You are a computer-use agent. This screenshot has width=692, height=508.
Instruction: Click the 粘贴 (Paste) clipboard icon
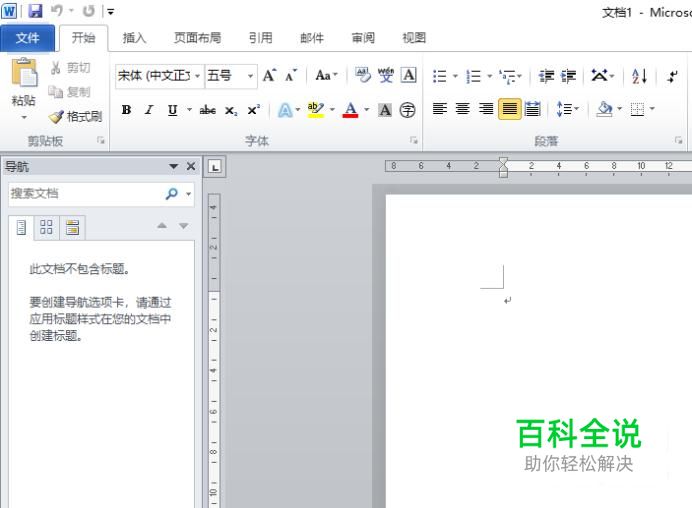[24, 72]
